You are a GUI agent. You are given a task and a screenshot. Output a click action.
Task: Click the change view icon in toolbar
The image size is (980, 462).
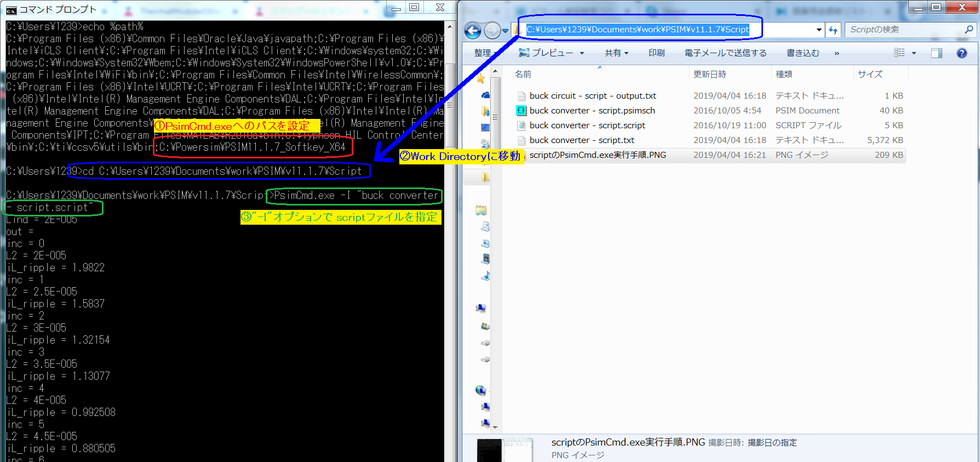pyautogui.click(x=899, y=53)
